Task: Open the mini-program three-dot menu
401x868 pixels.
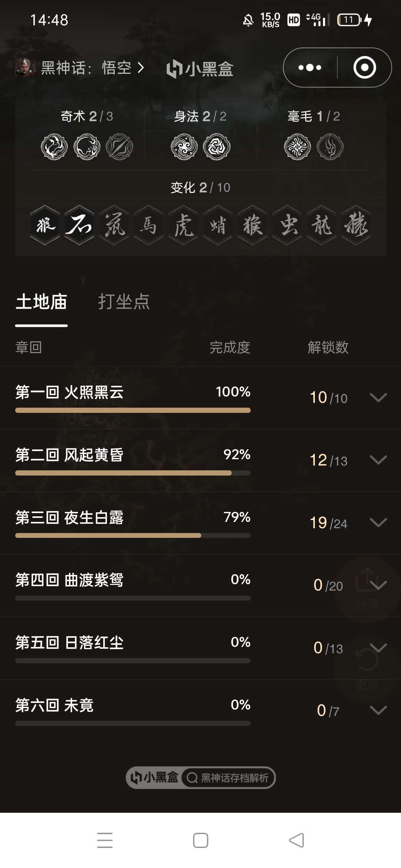Action: [310, 68]
